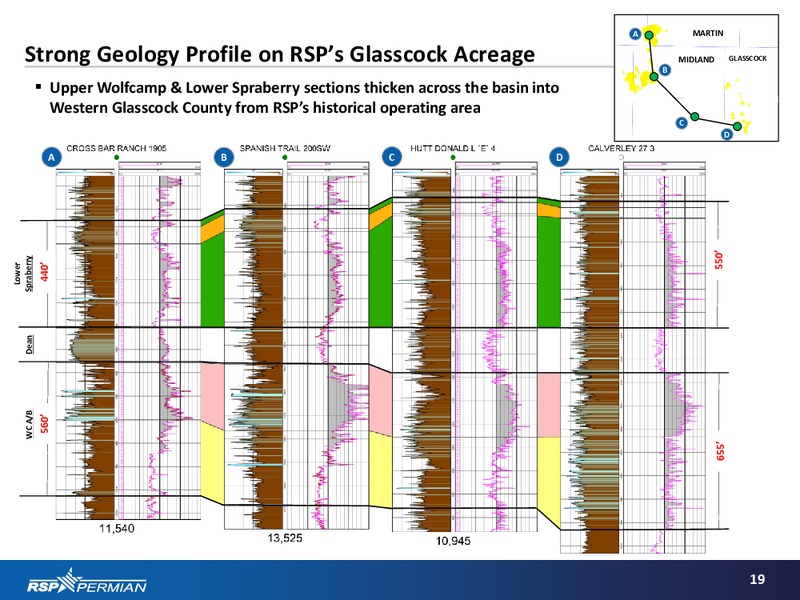Select the green well dot beside map marker C
This screenshot has width=800, height=600.
(694, 117)
